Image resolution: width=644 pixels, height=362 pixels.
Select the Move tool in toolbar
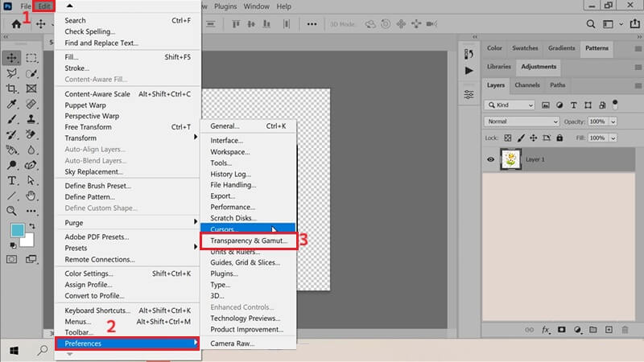tap(11, 58)
